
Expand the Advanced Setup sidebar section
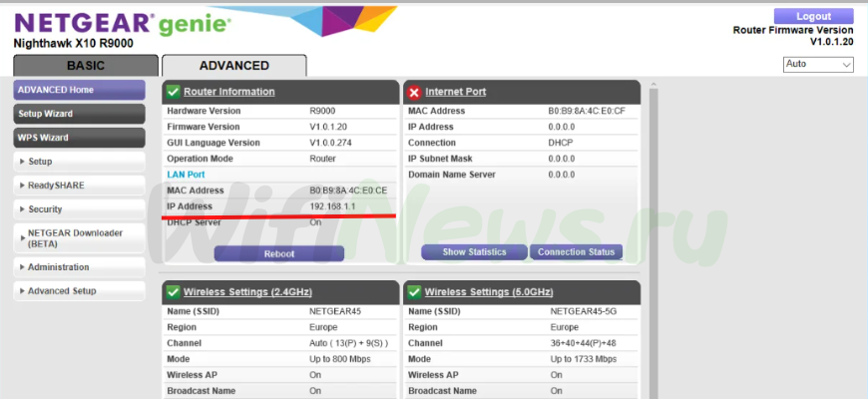[62, 291]
